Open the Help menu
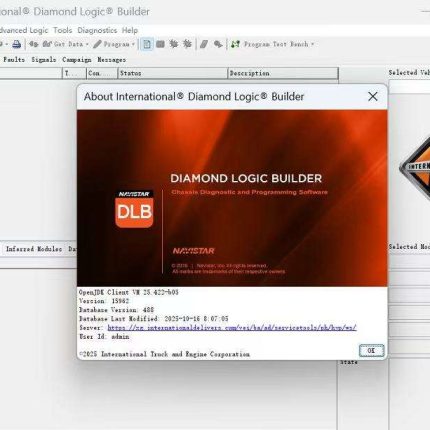Image resolution: width=430 pixels, height=430 pixels. pyautogui.click(x=130, y=30)
